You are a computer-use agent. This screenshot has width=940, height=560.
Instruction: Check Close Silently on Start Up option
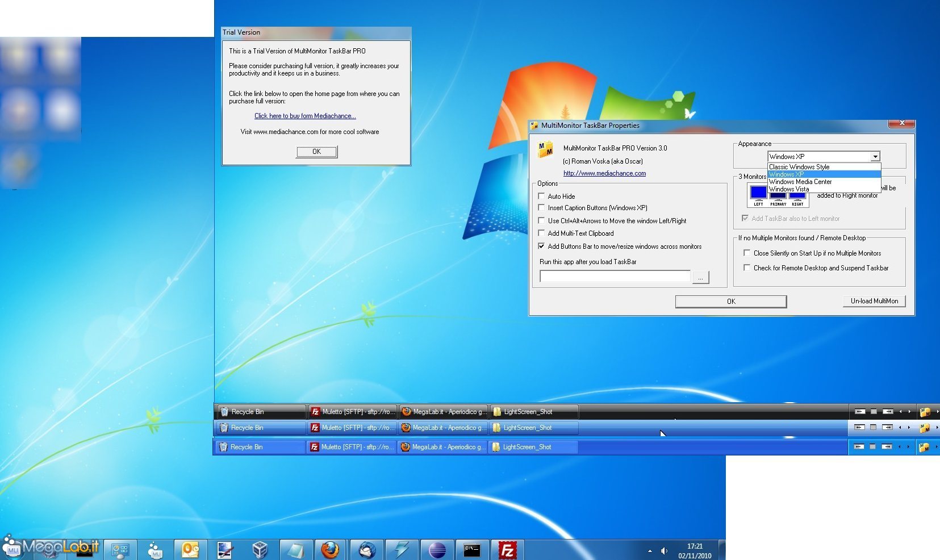click(747, 253)
